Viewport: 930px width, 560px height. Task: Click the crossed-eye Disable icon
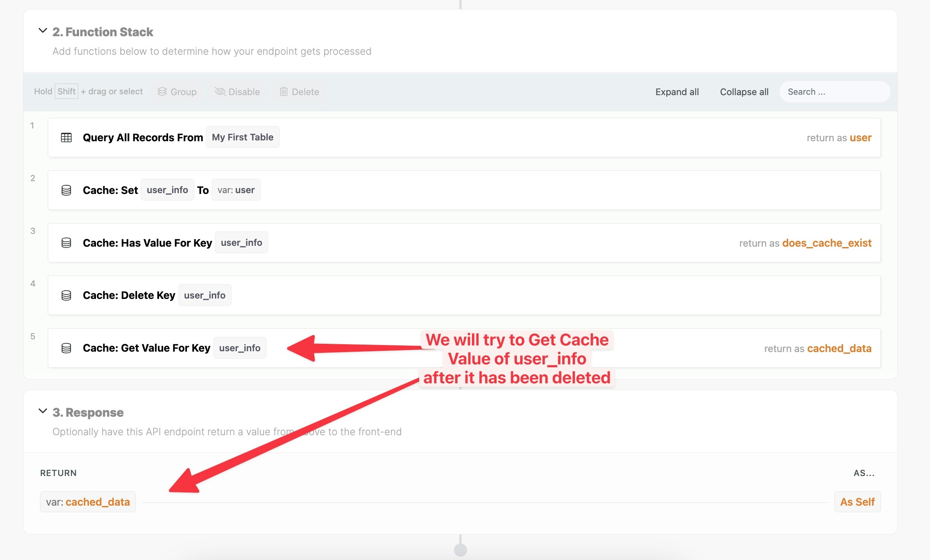pyautogui.click(x=220, y=92)
